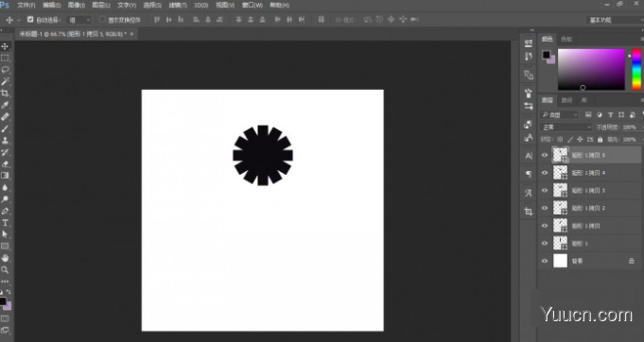Open the 图像(I) menu
The height and width of the screenshot is (342, 644).
pos(77,6)
